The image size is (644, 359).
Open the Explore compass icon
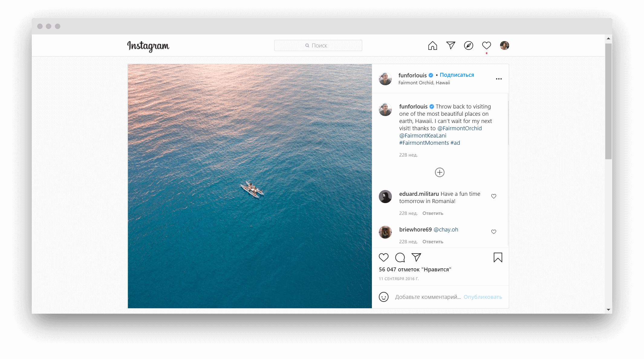(468, 46)
